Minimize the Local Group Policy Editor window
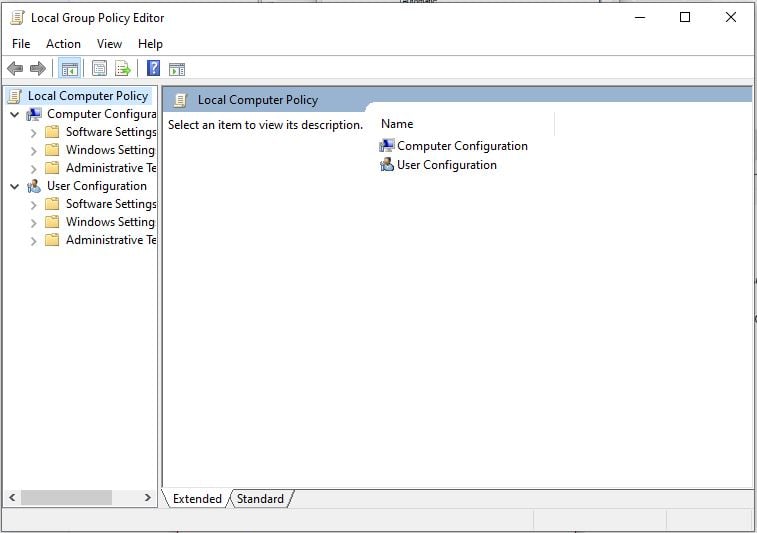This screenshot has height=533, width=757. [640, 18]
